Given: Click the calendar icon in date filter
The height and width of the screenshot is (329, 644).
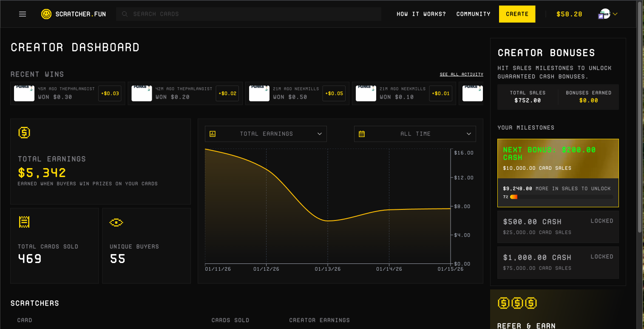Looking at the screenshot, I should pos(362,134).
